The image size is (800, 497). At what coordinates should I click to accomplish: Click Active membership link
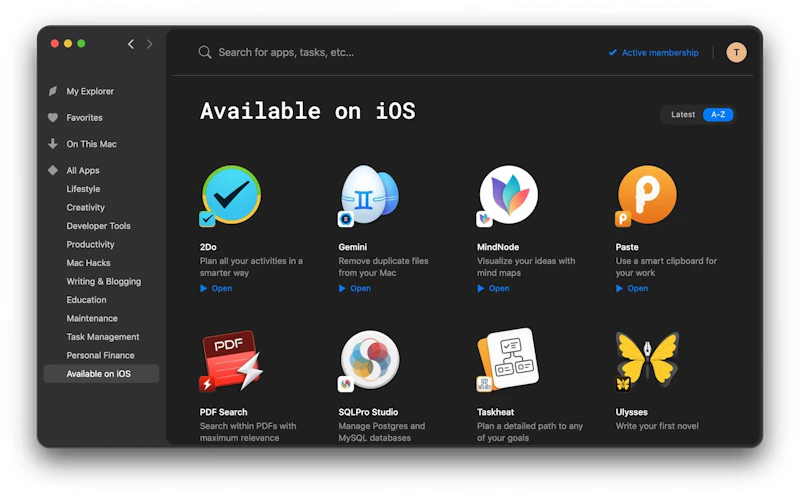pyautogui.click(x=660, y=53)
